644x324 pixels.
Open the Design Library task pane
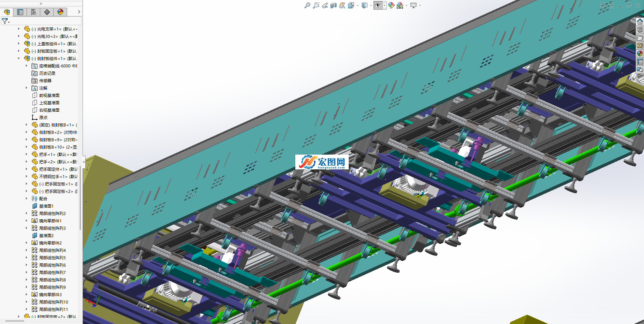click(x=640, y=30)
